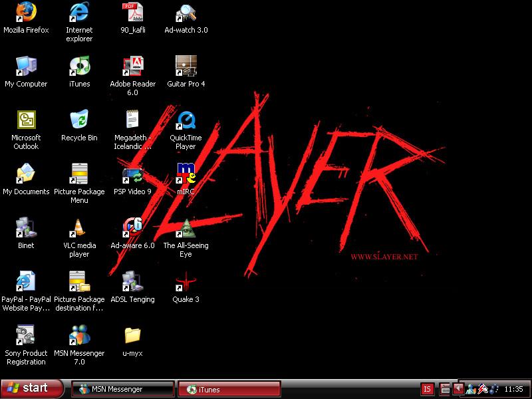Select Picture Package destination folder shortcut

pyautogui.click(x=79, y=281)
